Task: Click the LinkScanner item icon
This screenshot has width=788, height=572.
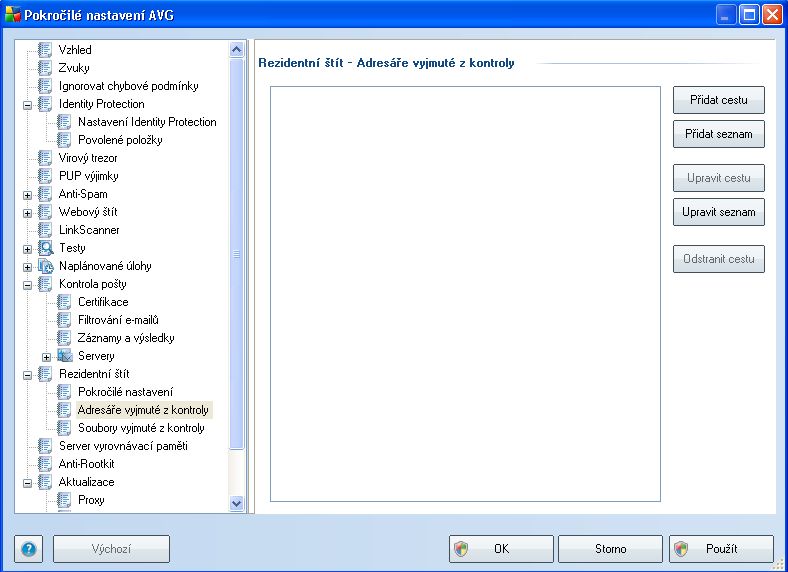Action: point(45,230)
